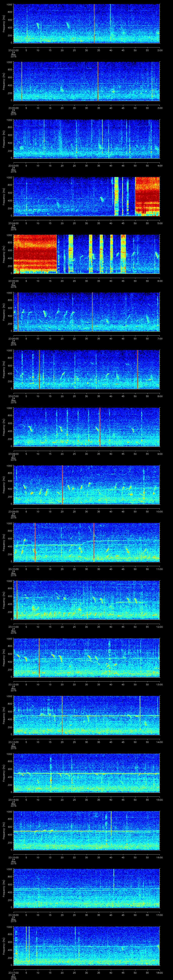Select the spectrogram panel starting at 23:16:00
Screen dimensions: 173x980
[87, 888]
